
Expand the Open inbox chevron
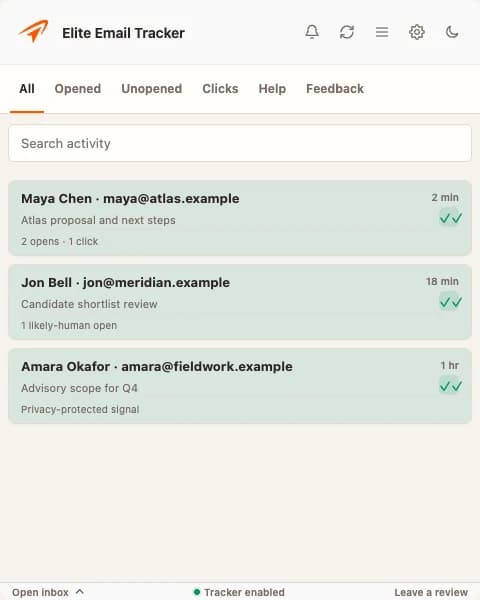tap(80, 592)
